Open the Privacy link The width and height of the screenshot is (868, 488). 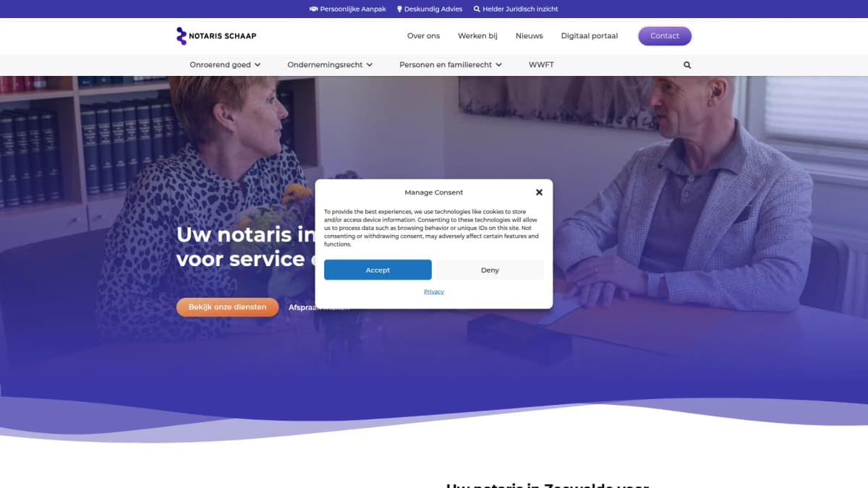click(x=434, y=291)
